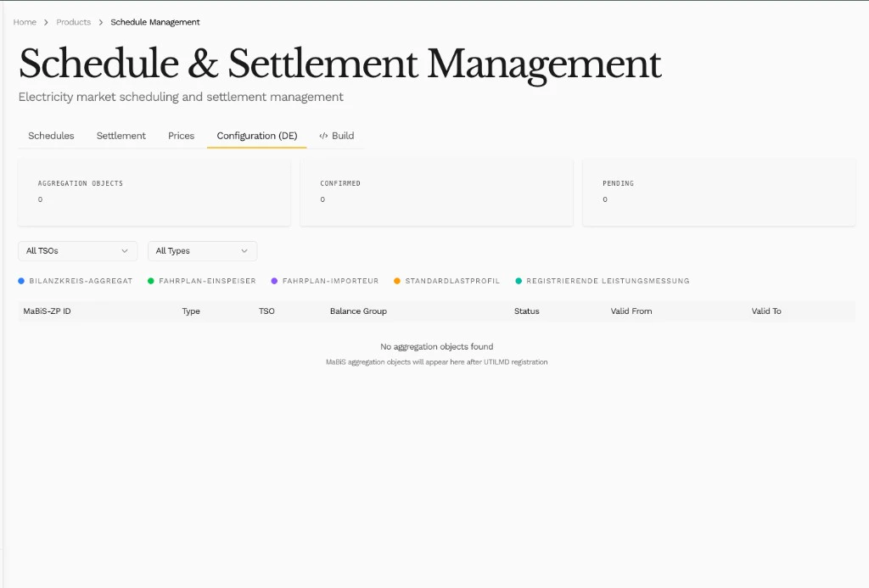The image size is (869, 588).
Task: Click the MaBiS-ZP ID column header
Action: [x=49, y=311]
